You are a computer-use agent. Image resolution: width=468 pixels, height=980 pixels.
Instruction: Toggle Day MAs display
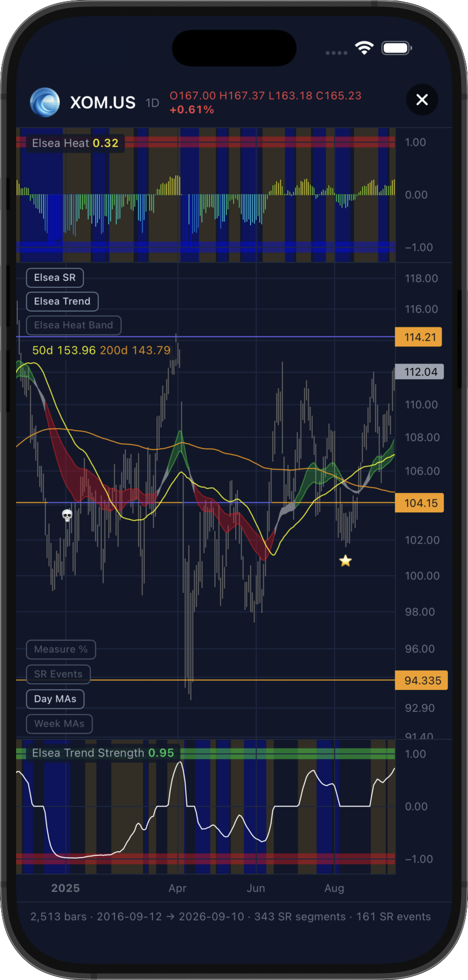coord(55,699)
